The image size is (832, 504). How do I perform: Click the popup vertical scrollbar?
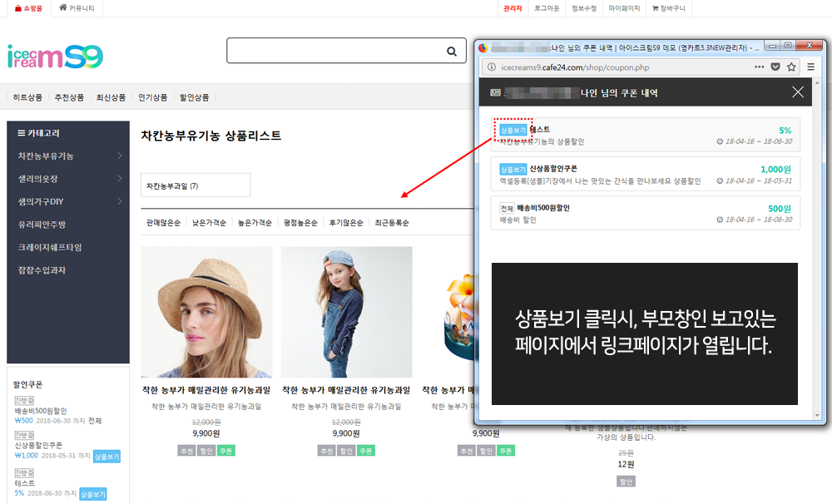click(817, 250)
